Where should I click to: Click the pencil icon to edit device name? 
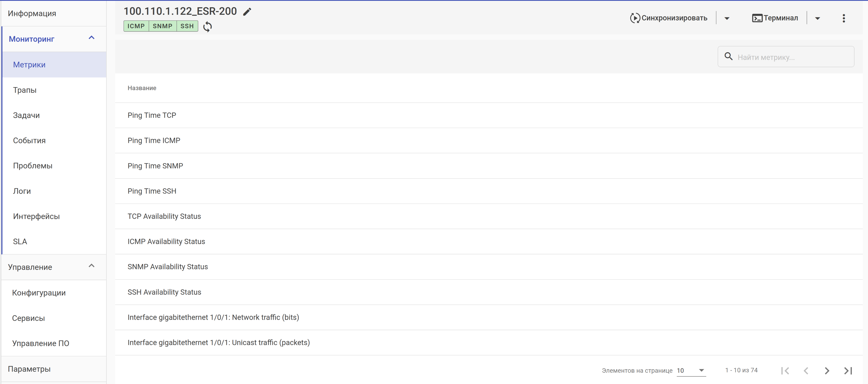click(x=247, y=12)
